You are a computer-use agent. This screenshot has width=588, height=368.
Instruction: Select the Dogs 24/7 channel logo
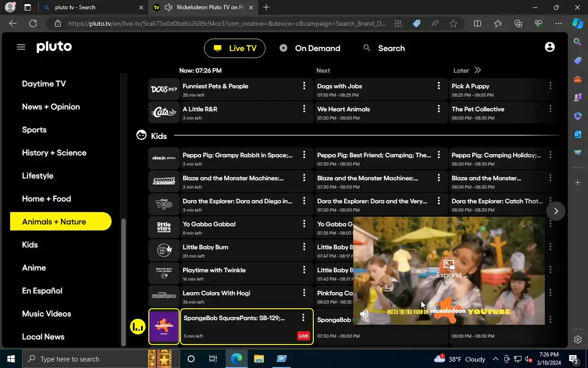(164, 90)
